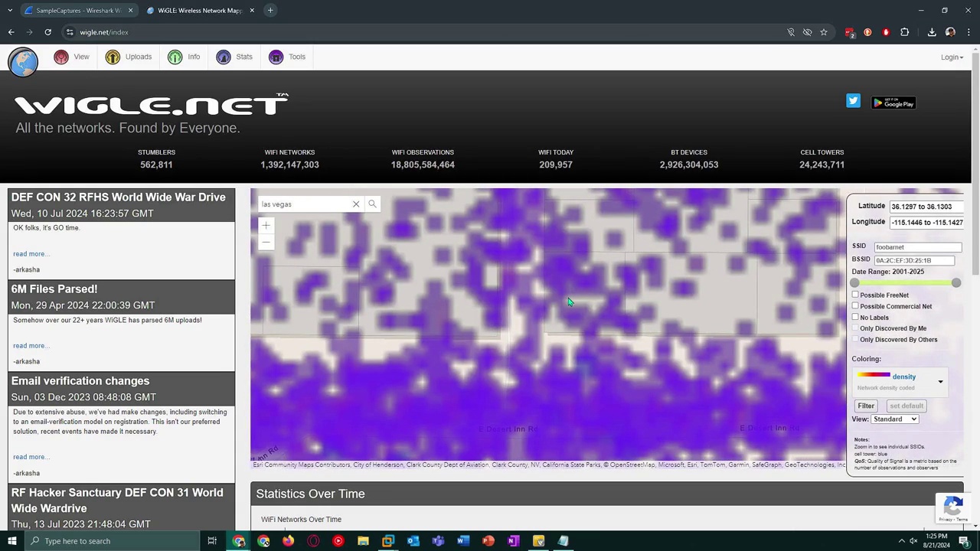Click the map search magnifier icon
The width and height of the screenshot is (980, 551).
(x=372, y=204)
